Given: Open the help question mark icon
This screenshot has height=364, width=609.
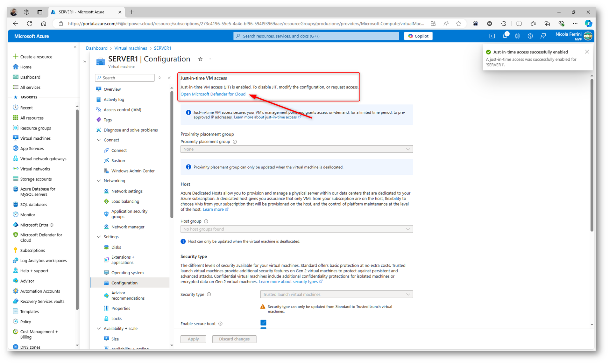Looking at the screenshot, I should [x=530, y=36].
